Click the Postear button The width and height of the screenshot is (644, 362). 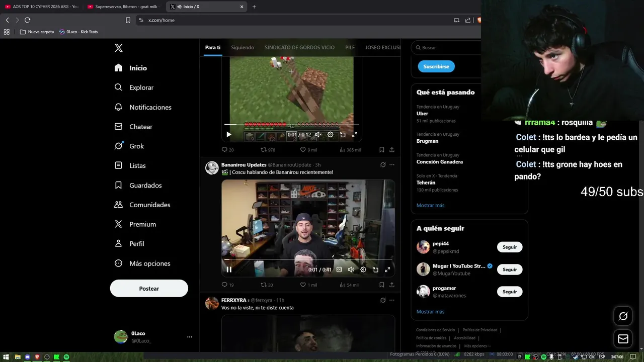tap(149, 289)
